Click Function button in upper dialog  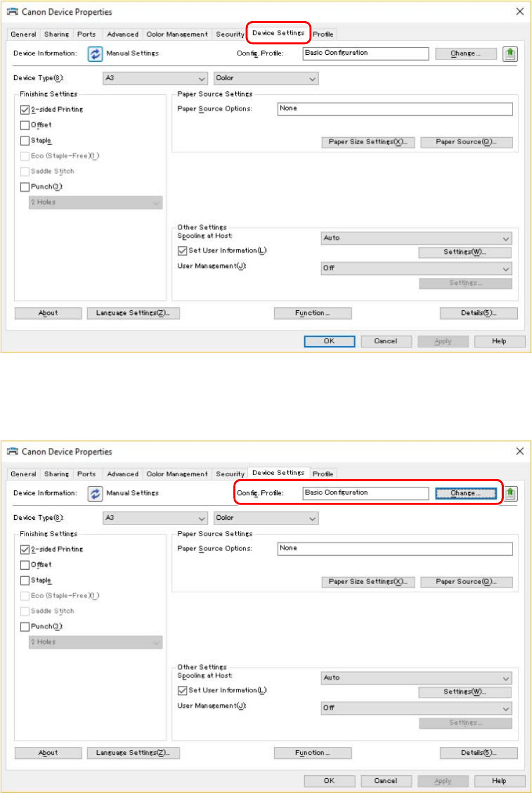tap(312, 313)
